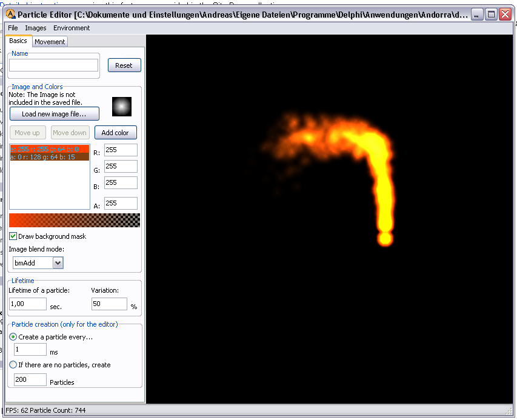Image resolution: width=517 pixels, height=420 pixels.
Task: Click the orange gradient preview bar
Action: click(x=74, y=220)
